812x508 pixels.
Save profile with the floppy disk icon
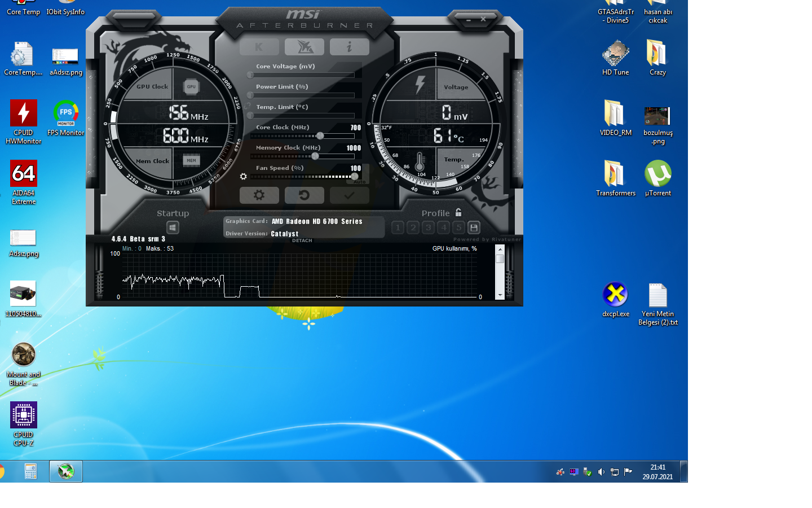[474, 227]
